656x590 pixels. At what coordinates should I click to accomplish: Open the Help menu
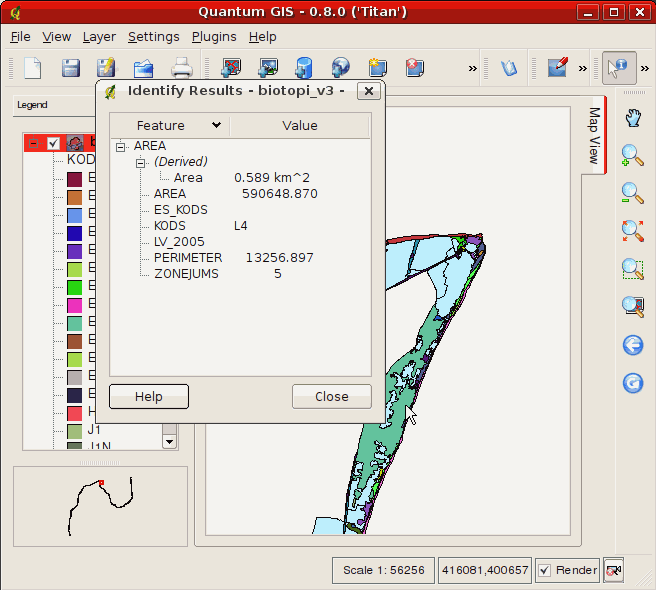(262, 37)
